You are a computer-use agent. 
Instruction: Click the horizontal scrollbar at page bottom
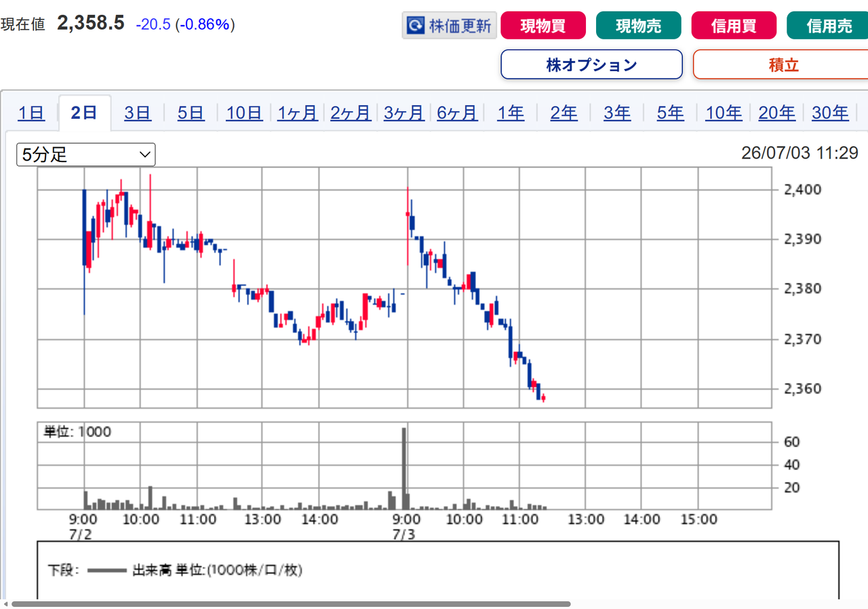[x=291, y=604]
